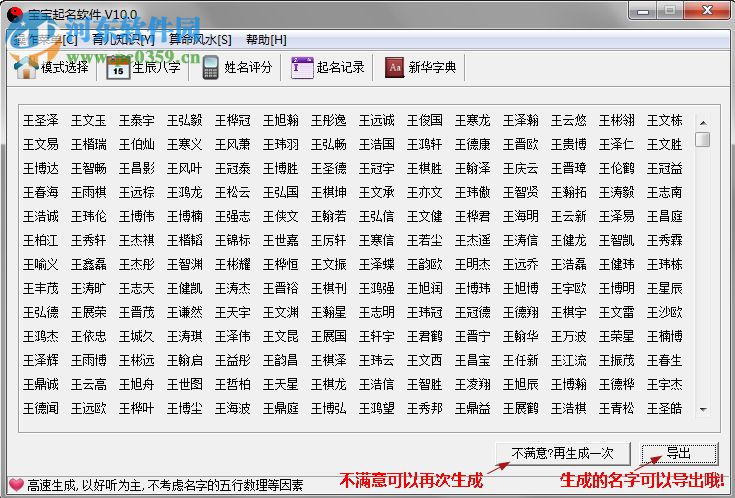Click the app logo in title bar
The image size is (735, 498).
coord(15,15)
